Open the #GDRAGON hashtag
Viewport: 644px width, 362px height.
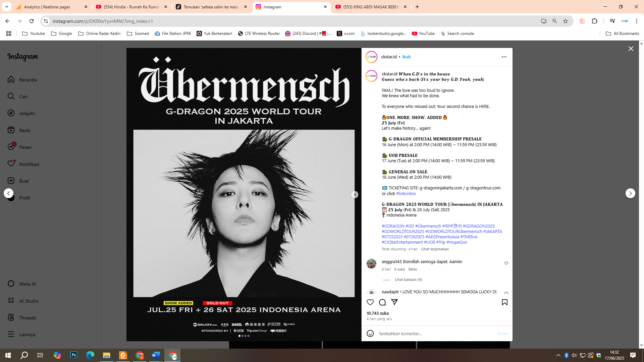point(393,226)
